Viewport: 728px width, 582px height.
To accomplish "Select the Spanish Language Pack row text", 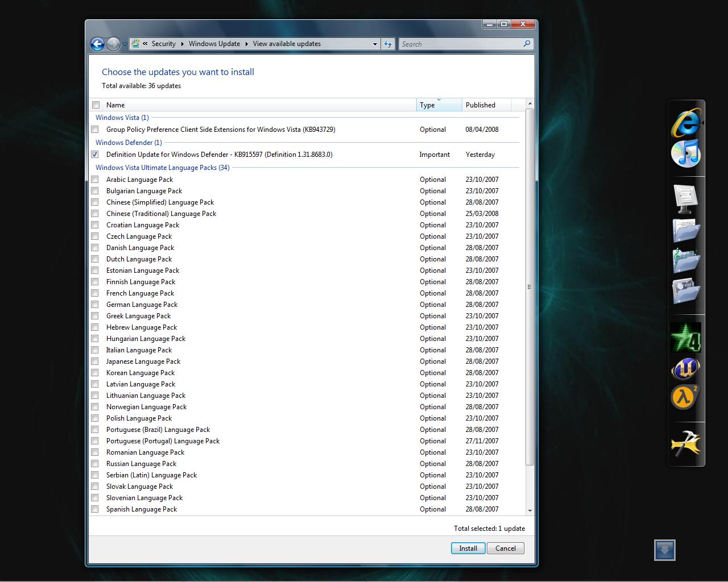I will [x=142, y=509].
